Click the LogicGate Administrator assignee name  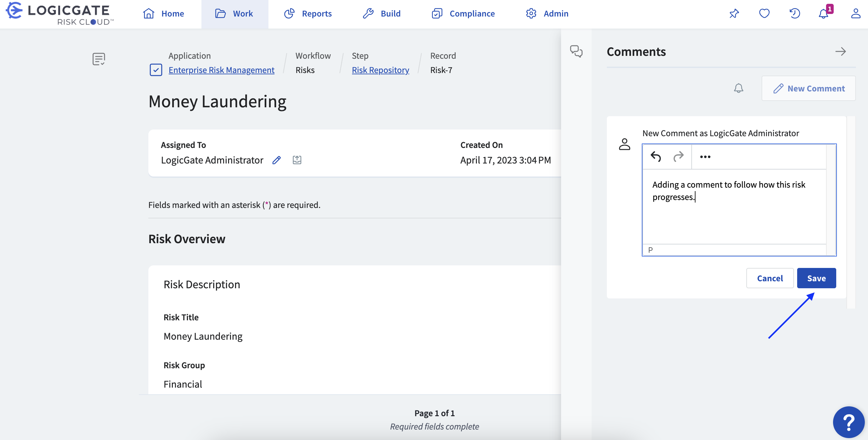pos(212,160)
